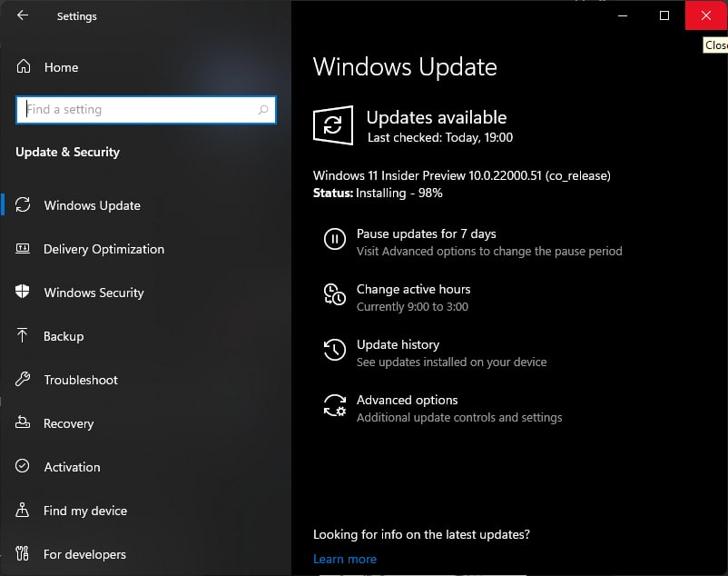The height and width of the screenshot is (576, 728).
Task: Click the Advanced options gear-sync icon
Action: coord(335,405)
